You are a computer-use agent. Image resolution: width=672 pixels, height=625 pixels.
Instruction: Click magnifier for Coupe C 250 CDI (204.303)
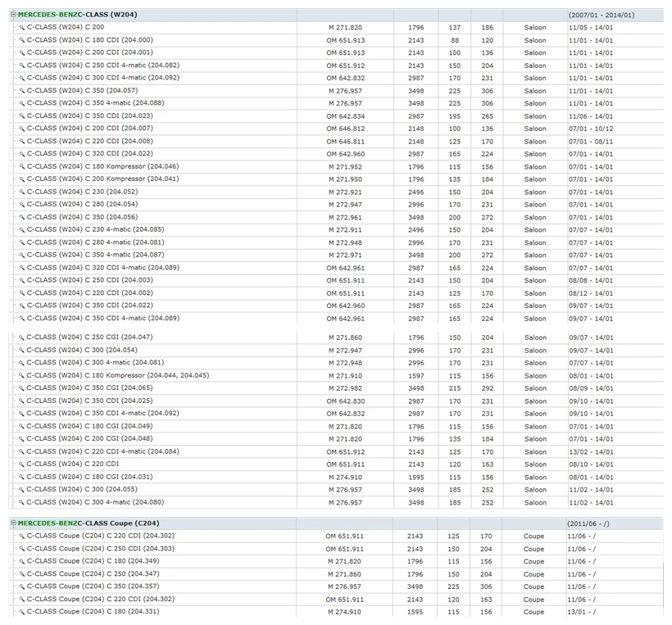[22, 549]
